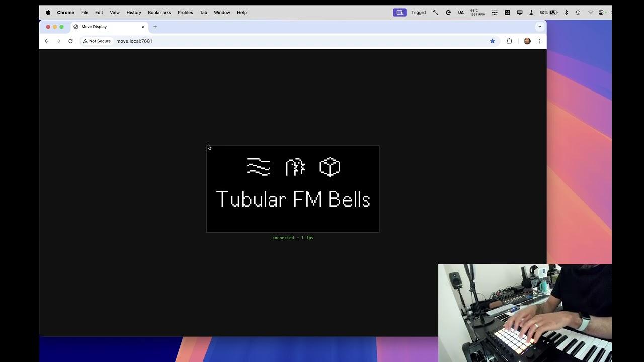Open the Bookmarks menu
Screen dimensions: 644x362
click(159, 12)
